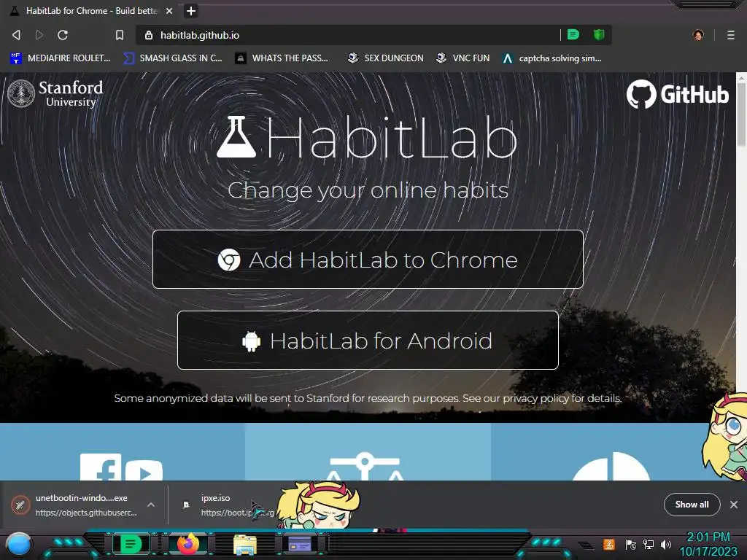This screenshot has height=560, width=747.
Task: Click the Android robot icon
Action: tap(251, 341)
